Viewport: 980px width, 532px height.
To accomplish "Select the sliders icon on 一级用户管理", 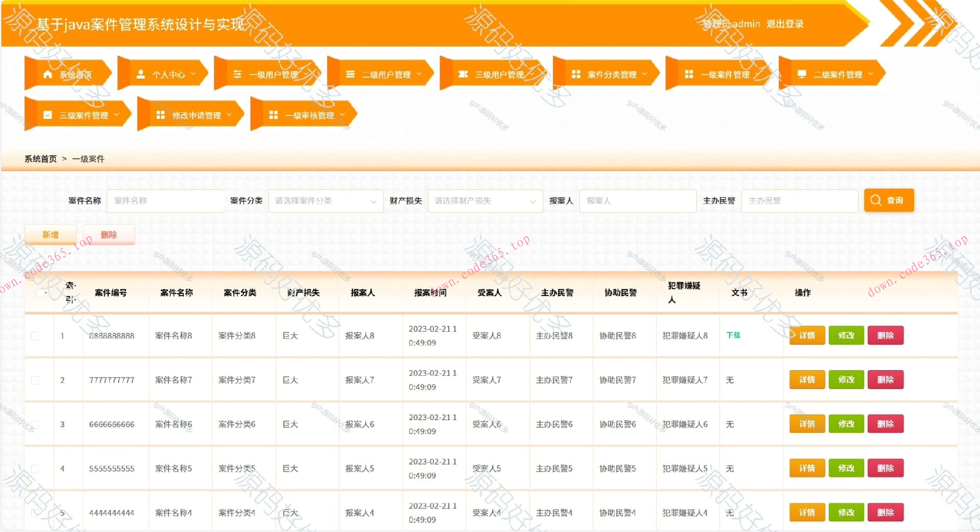I will point(237,73).
